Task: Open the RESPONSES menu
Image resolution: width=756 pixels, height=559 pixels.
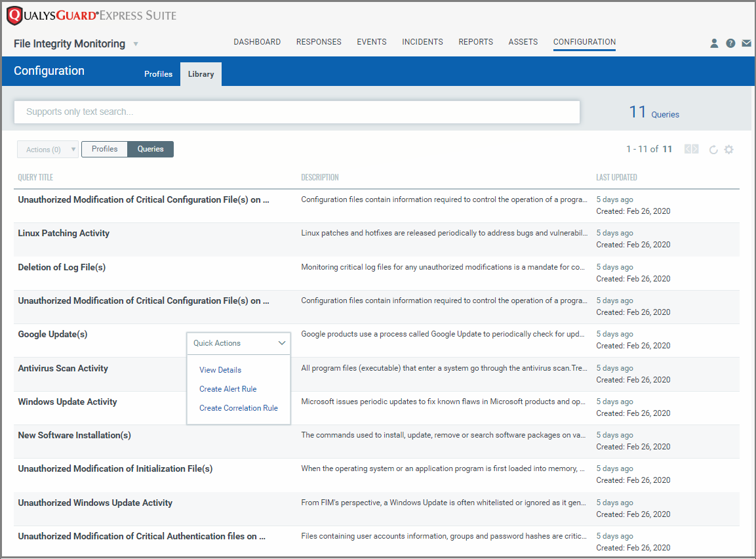Action: click(x=319, y=42)
